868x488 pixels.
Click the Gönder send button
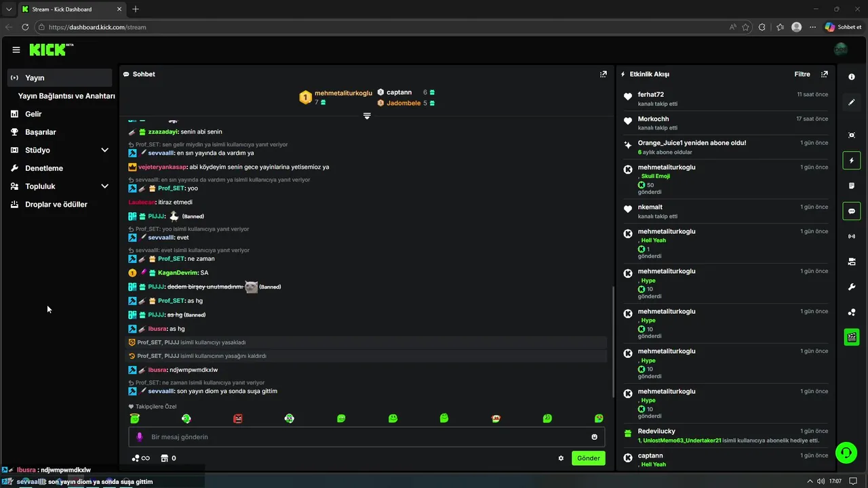coord(589,458)
